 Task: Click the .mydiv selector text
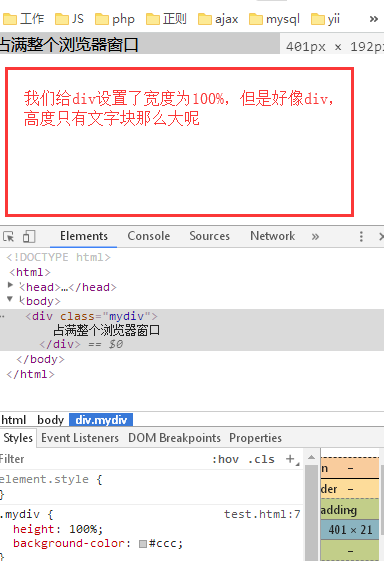pyautogui.click(x=20, y=514)
